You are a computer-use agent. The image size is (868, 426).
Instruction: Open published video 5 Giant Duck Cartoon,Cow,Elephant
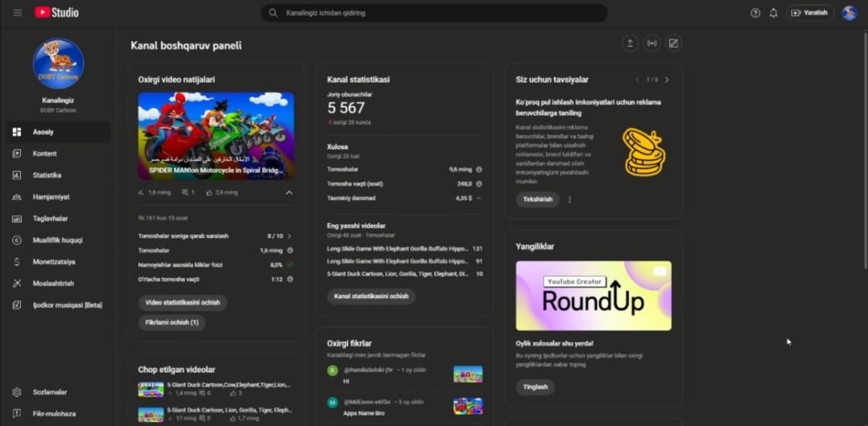[x=229, y=385]
